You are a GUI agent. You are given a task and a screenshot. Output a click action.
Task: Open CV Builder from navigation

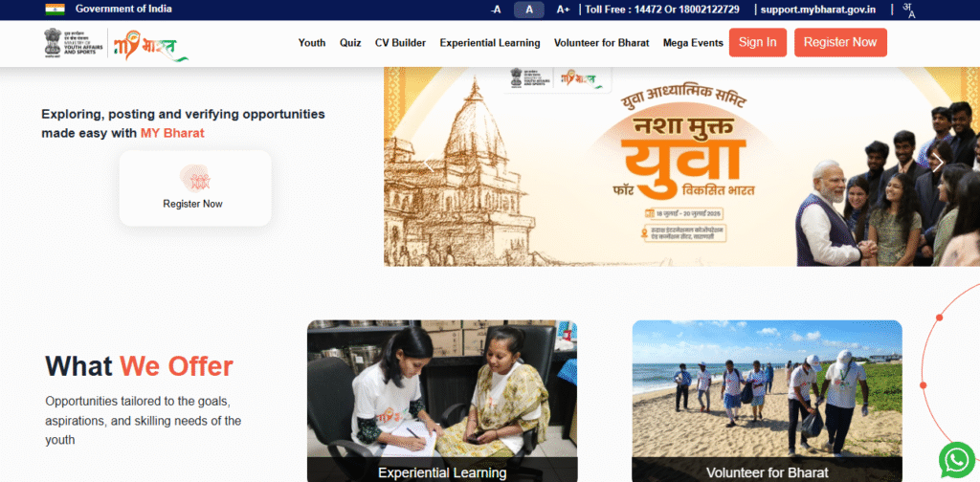click(401, 43)
